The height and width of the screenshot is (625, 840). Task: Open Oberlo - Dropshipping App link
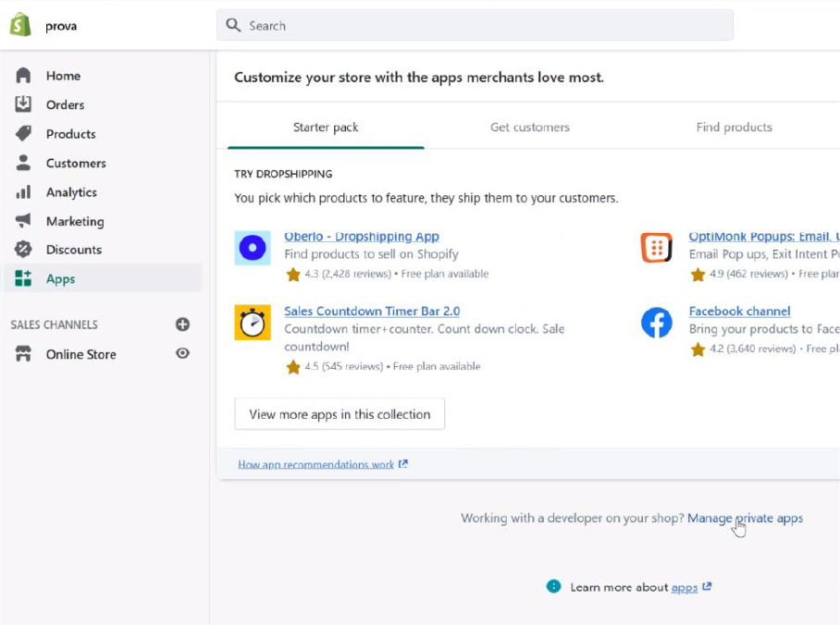[x=362, y=236]
